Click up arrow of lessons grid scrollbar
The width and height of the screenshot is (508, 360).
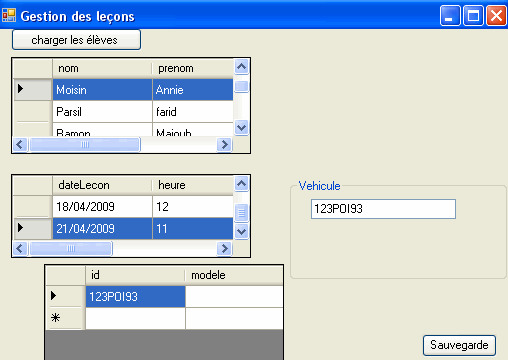[241, 184]
